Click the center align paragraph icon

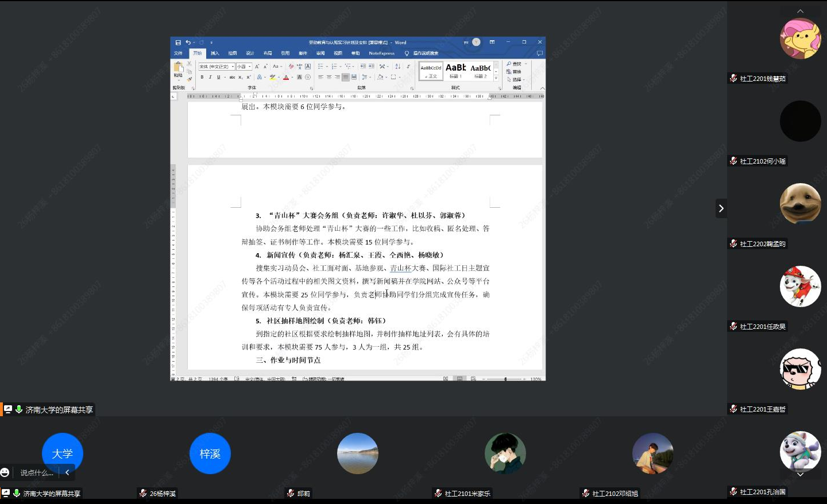click(x=329, y=77)
